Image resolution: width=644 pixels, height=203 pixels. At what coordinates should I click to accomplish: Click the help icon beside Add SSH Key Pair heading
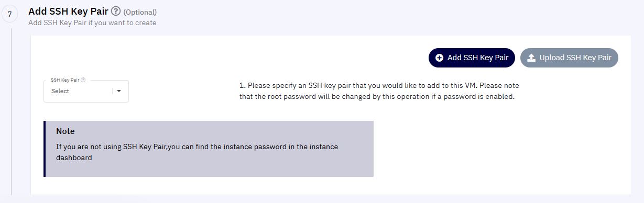[116, 11]
